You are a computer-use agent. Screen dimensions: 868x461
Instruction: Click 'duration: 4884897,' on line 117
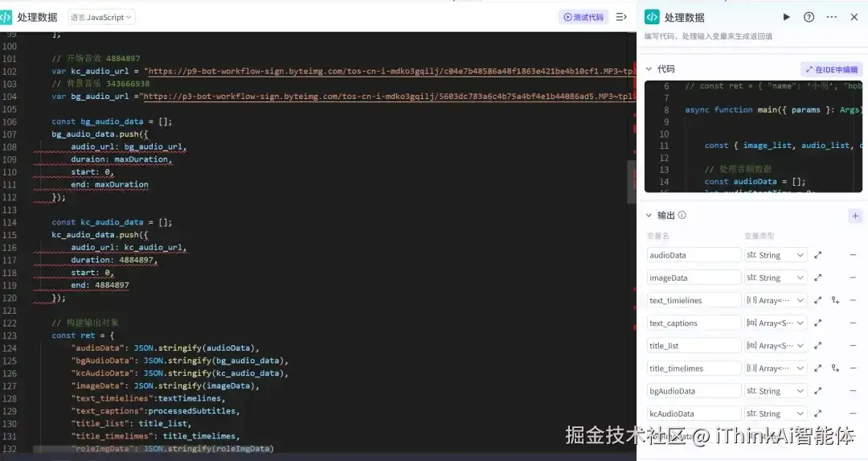[114, 260]
